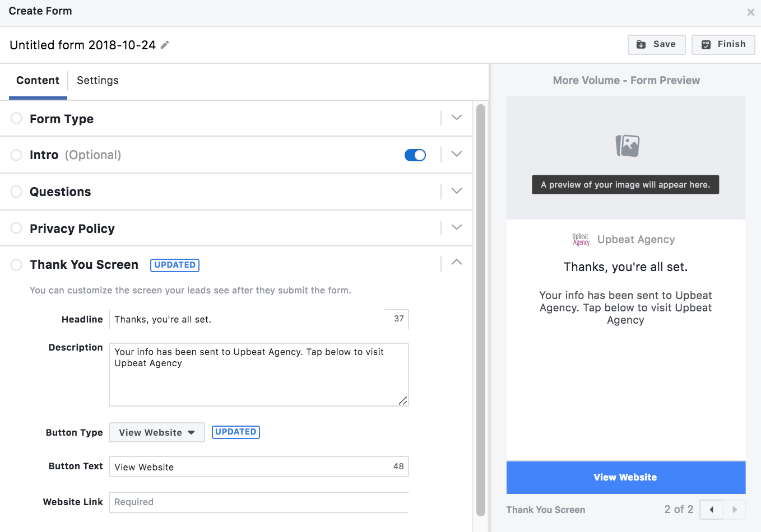
Task: Expand the Intro section chevron
Action: click(x=457, y=154)
